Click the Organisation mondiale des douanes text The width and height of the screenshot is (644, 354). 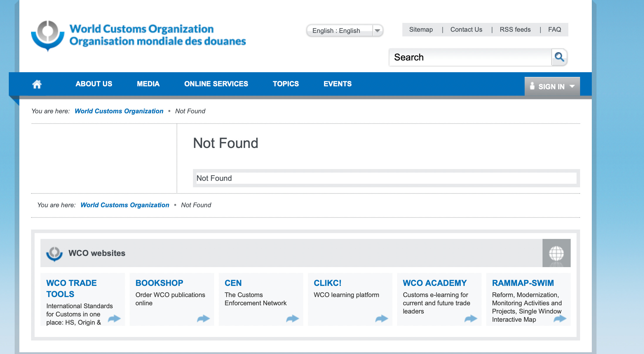click(x=158, y=41)
